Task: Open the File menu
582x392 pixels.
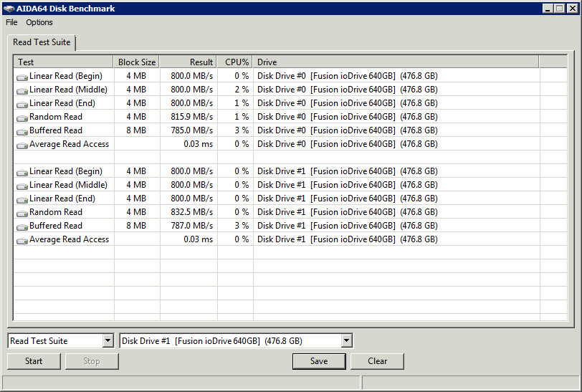Action: coord(11,22)
